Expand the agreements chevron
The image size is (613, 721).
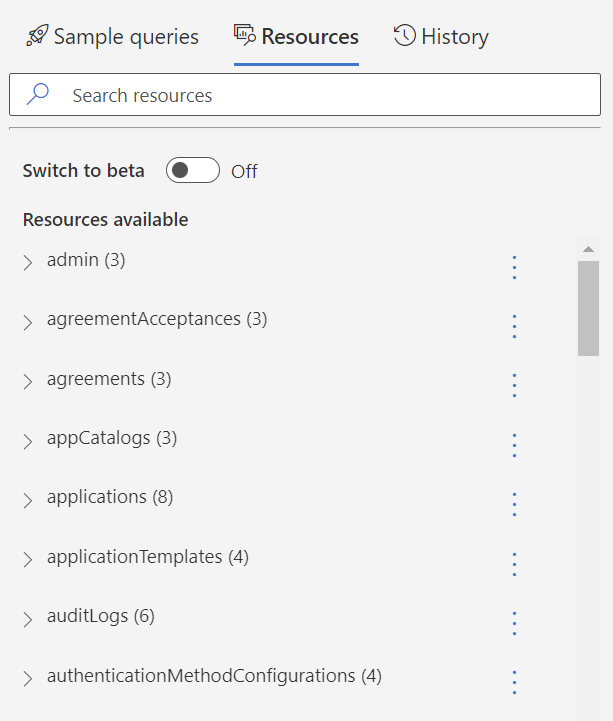pos(28,382)
